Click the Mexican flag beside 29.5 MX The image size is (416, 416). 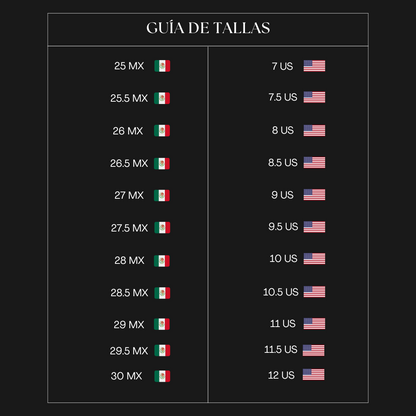tap(162, 350)
